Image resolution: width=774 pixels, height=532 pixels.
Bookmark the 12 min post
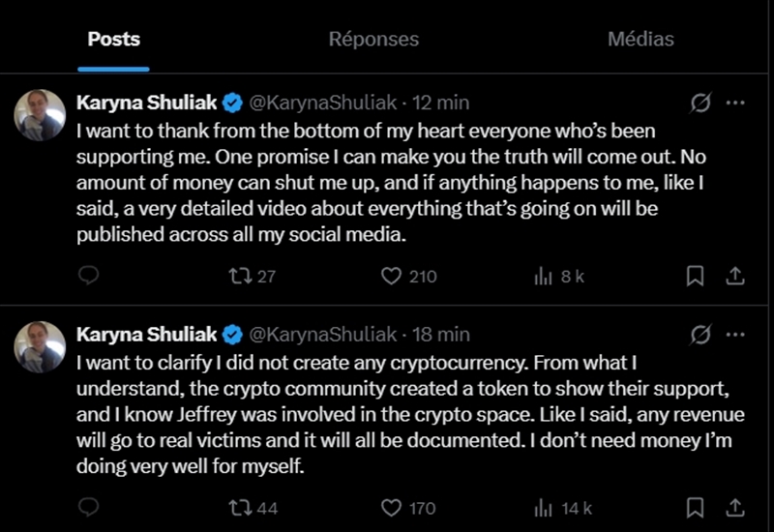coord(694,277)
